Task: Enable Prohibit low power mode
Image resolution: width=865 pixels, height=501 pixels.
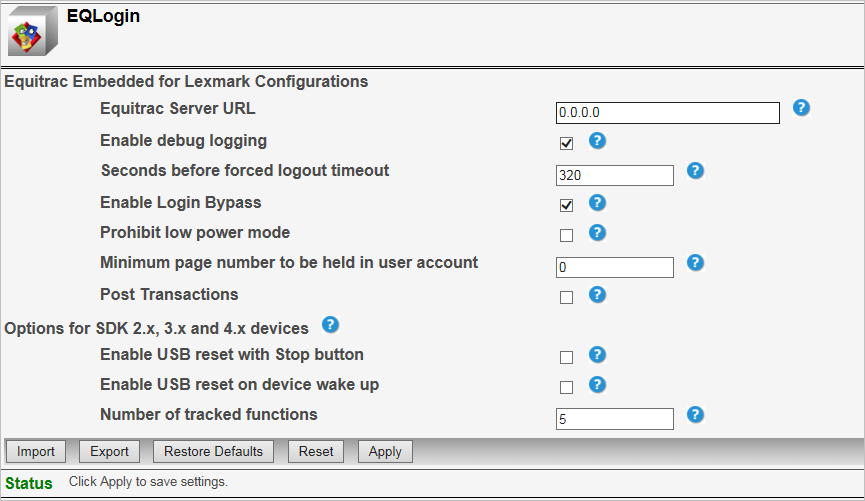Action: (x=567, y=236)
